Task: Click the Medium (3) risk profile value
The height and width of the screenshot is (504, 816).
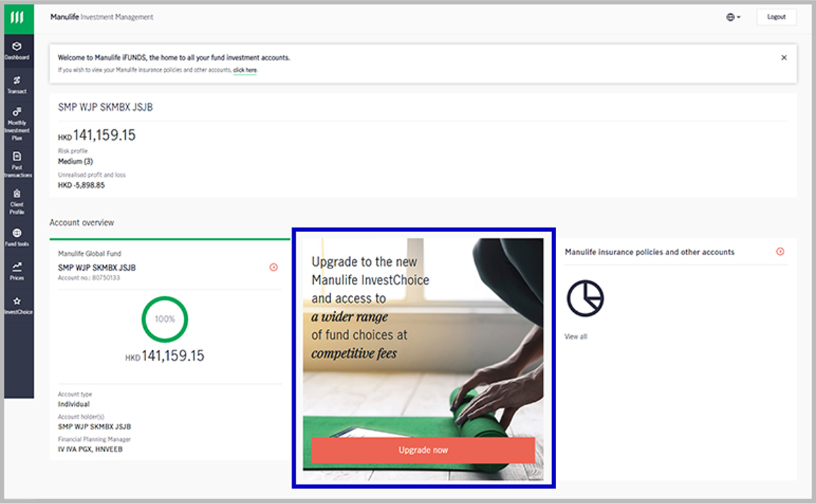Action: point(75,162)
